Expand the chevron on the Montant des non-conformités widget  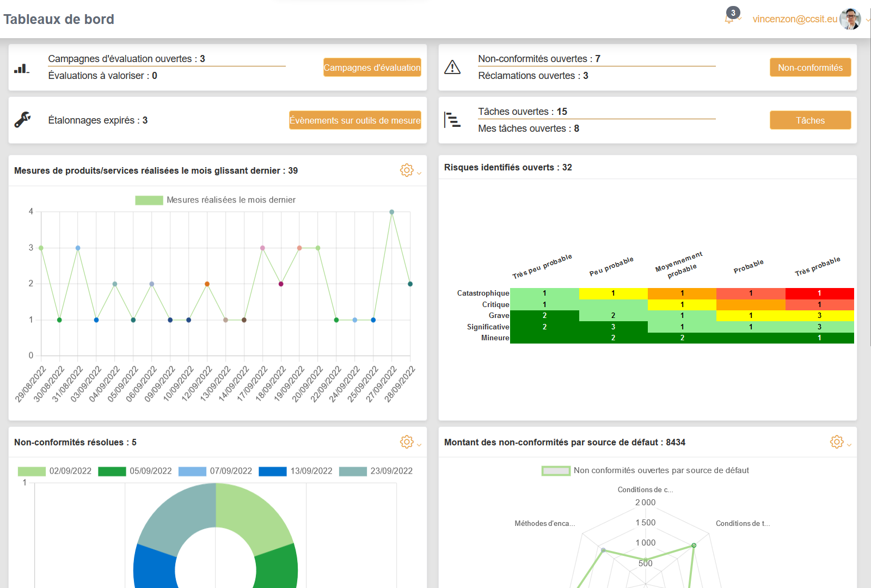849,444
